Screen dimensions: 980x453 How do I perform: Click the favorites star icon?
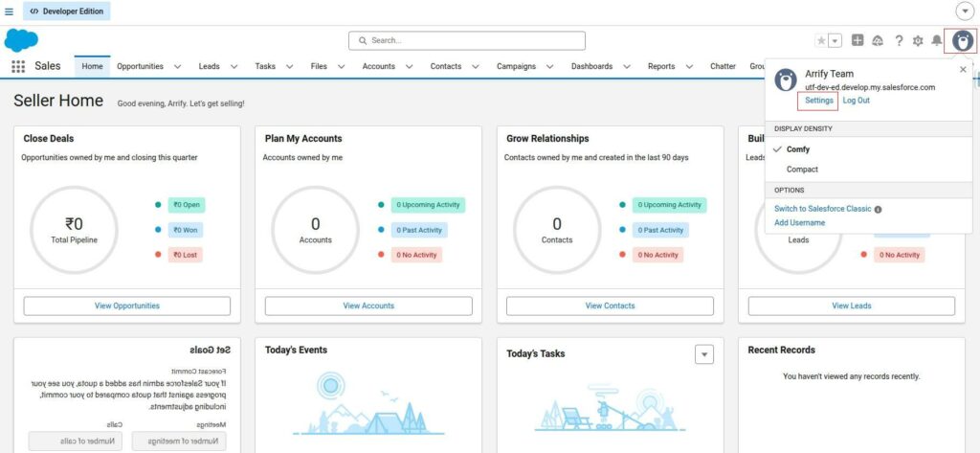821,40
